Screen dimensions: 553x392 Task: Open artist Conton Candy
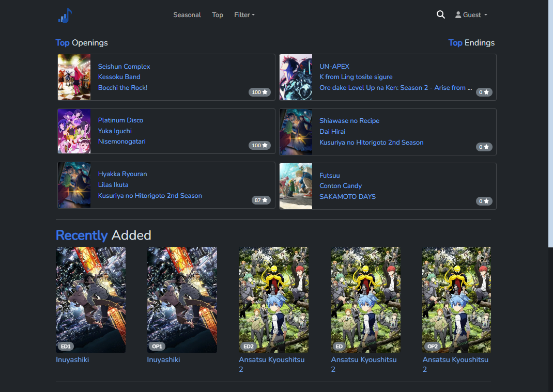(x=341, y=186)
